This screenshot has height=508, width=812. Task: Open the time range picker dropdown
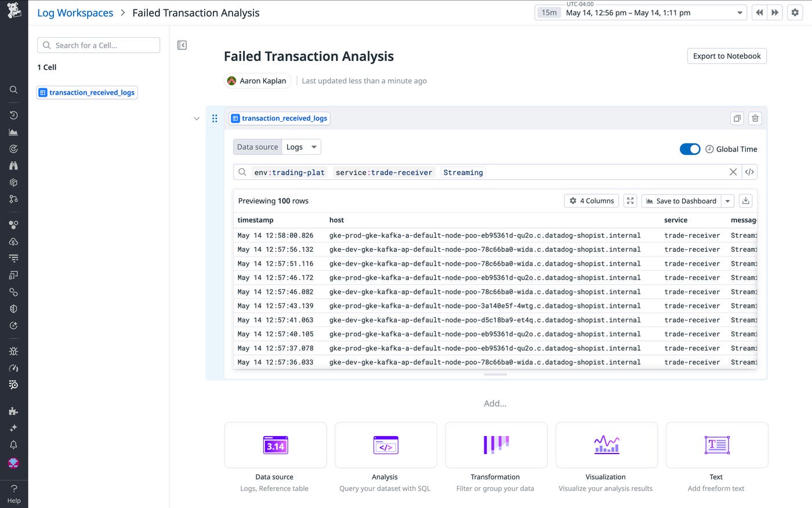tap(740, 13)
